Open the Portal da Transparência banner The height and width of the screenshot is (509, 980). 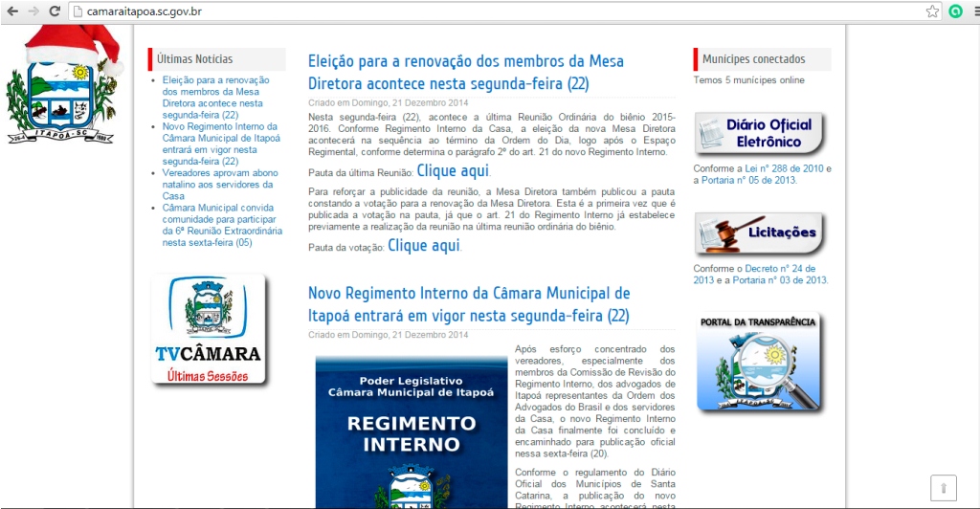click(x=759, y=363)
